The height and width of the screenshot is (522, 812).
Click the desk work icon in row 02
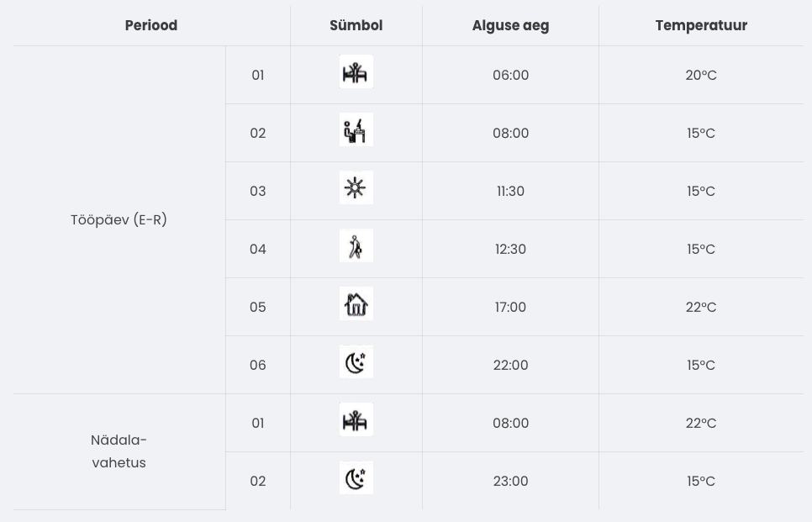pyautogui.click(x=356, y=131)
